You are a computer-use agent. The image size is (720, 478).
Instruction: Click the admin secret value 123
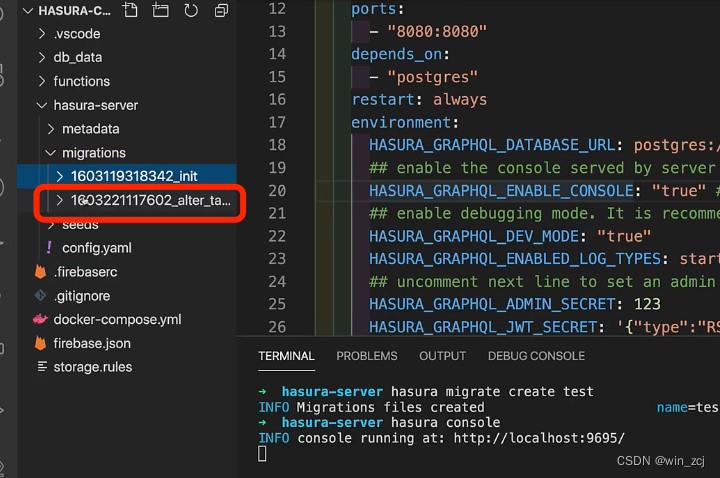[x=647, y=304]
